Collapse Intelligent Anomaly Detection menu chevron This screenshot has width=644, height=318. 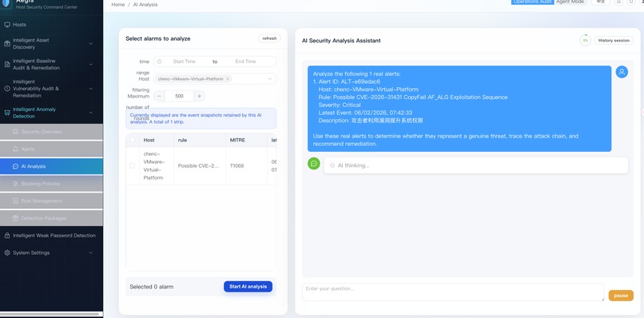[91, 113]
